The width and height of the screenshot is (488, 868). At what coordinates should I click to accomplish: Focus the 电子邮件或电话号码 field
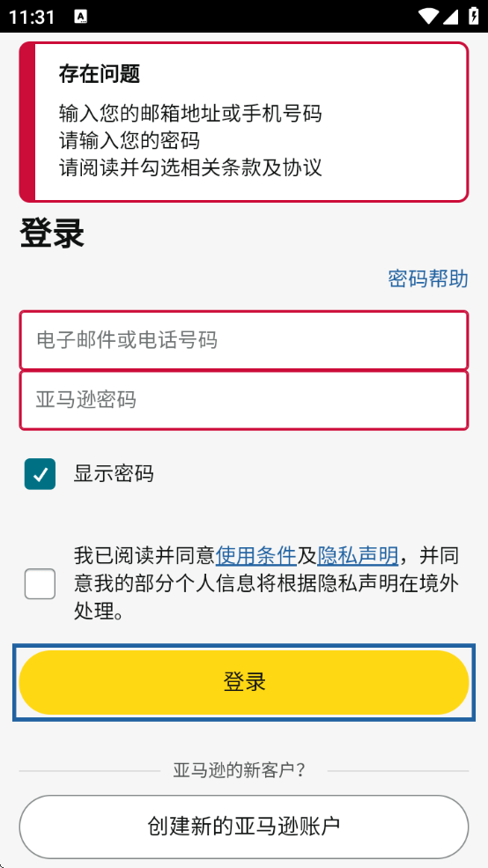point(244,340)
